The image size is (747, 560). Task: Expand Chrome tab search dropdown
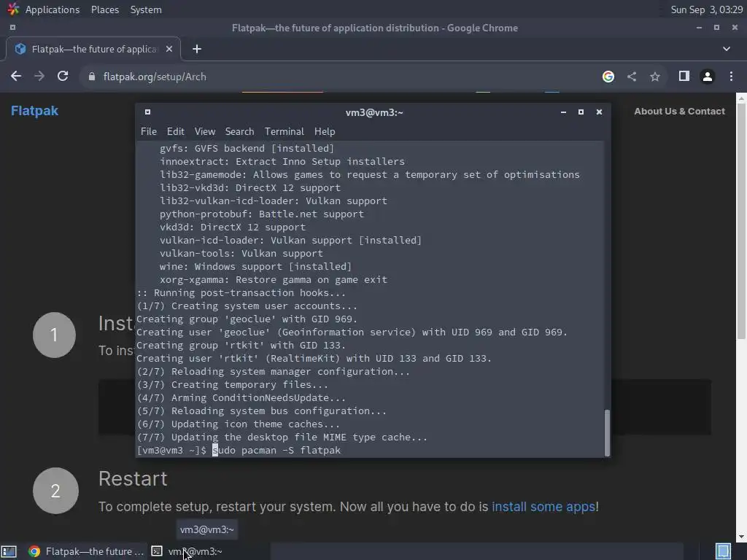point(727,49)
